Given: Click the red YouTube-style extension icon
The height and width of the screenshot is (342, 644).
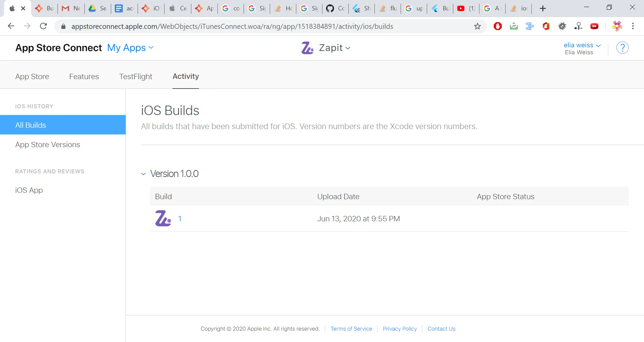Looking at the screenshot, I should [594, 26].
